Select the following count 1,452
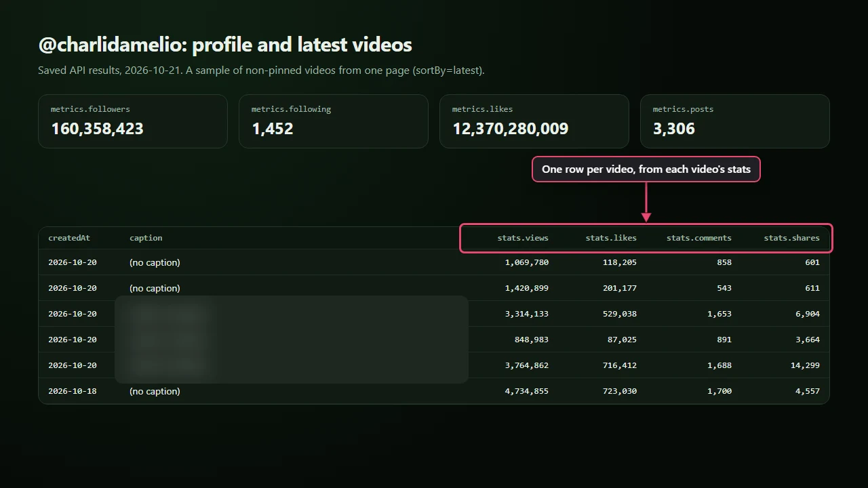This screenshot has width=868, height=488. point(273,129)
